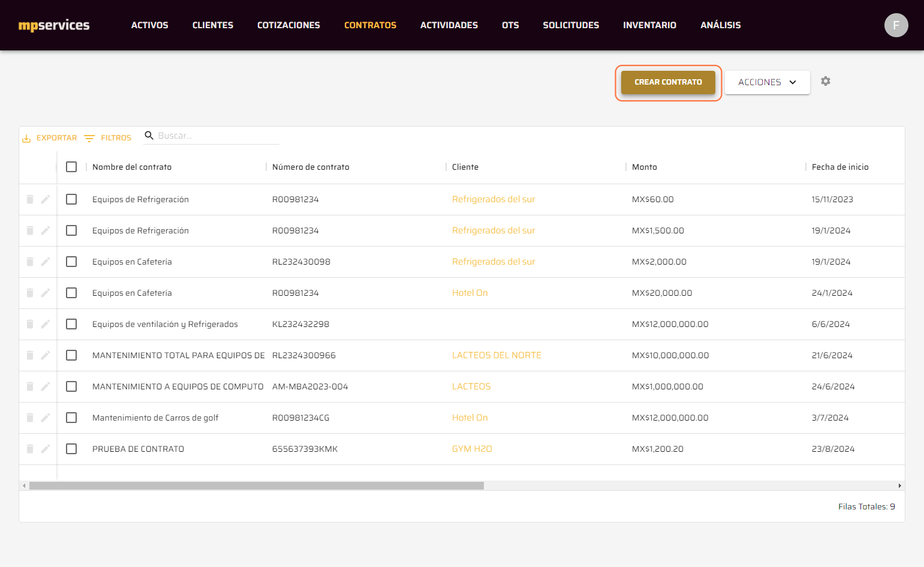Check the MANTENIMIENTO A EQUIPOS DE COMPUTO row
Screen dimensions: 924x567
[71, 386]
